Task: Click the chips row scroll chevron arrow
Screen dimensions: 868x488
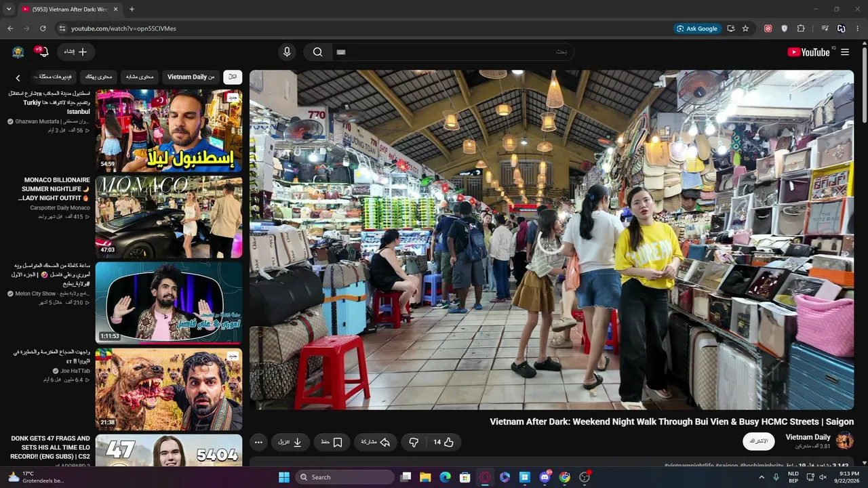Action: click(x=18, y=78)
